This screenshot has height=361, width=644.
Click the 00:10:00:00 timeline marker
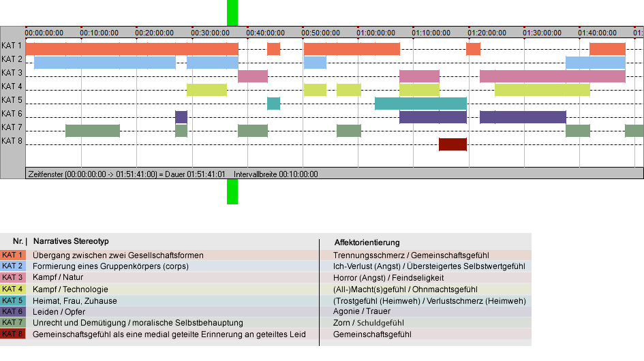point(99,33)
